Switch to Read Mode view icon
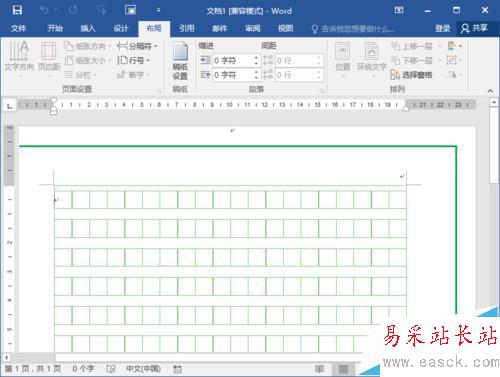 [x=319, y=369]
